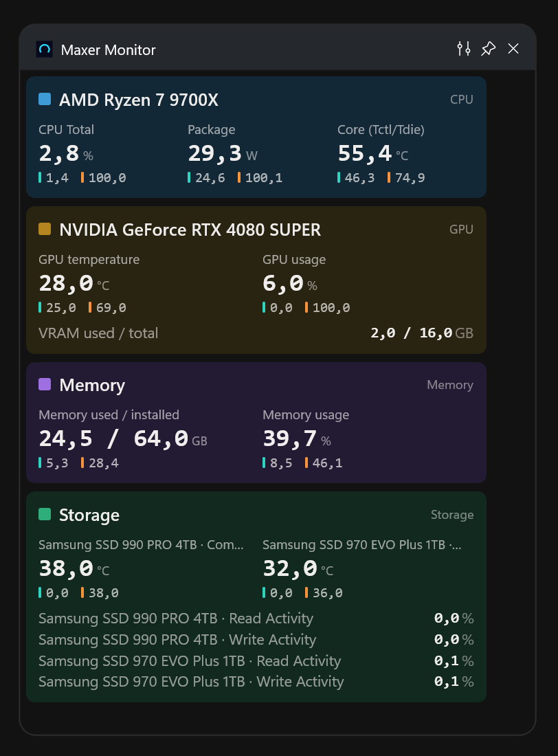Click the Samsung SSD 990 PRO temperature
Viewport: 558px width, 756px height.
point(74,569)
